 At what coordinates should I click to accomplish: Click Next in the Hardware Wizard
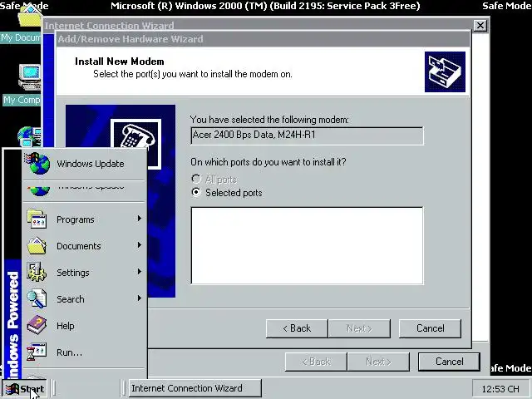[359, 328]
